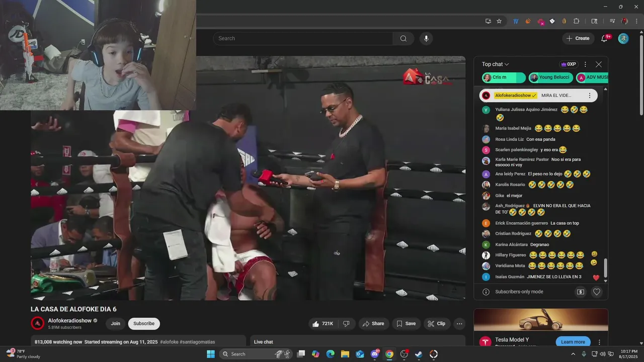Click the video title LA CASA DE ALOFOKE
Image resolution: width=644 pixels, height=362 pixels.
[x=73, y=309]
